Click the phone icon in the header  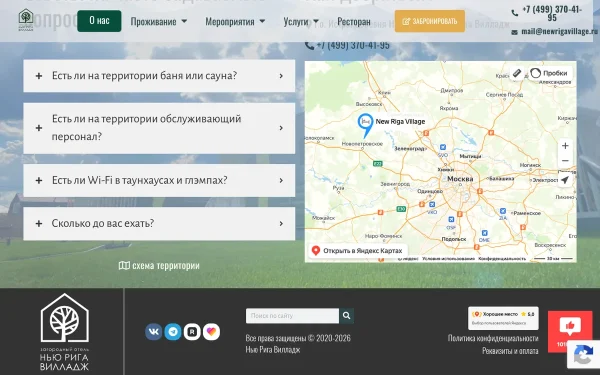(515, 13)
